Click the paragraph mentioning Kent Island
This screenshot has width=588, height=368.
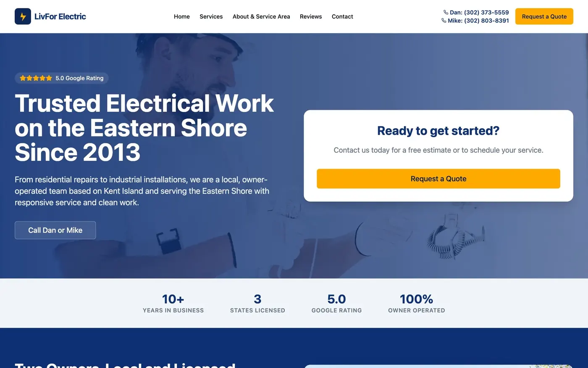142,191
